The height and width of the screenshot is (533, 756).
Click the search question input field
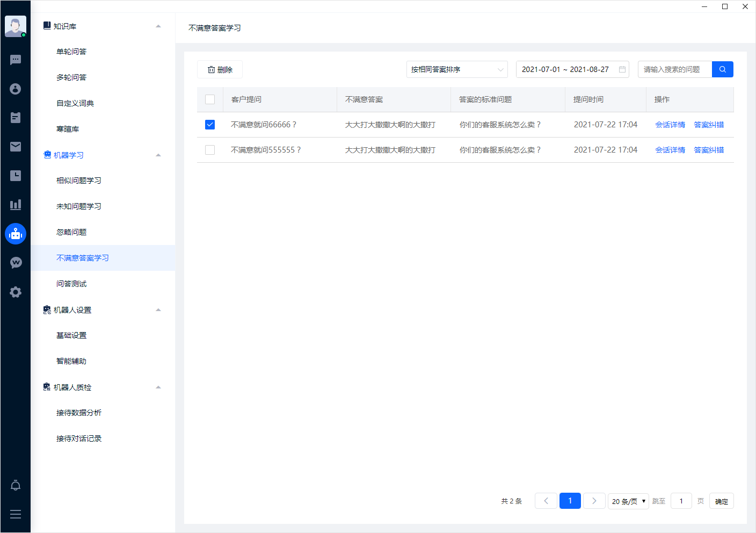[x=675, y=69]
